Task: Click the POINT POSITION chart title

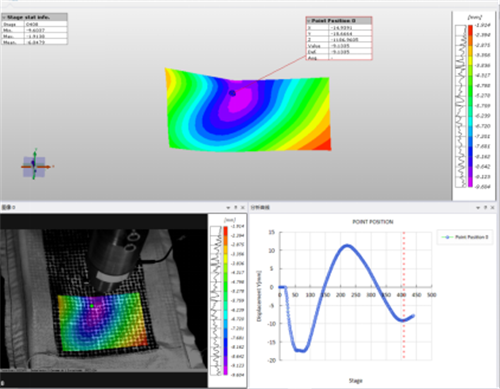Action: (x=373, y=222)
